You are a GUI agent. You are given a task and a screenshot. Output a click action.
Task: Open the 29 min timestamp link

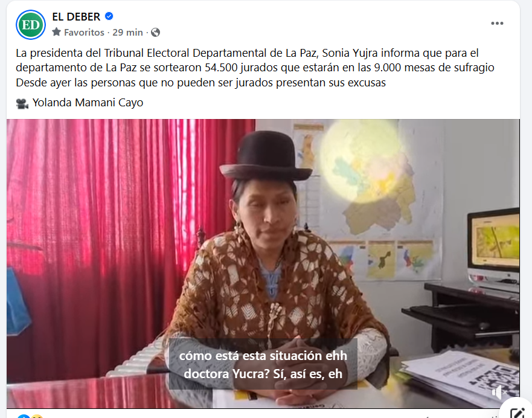127,33
